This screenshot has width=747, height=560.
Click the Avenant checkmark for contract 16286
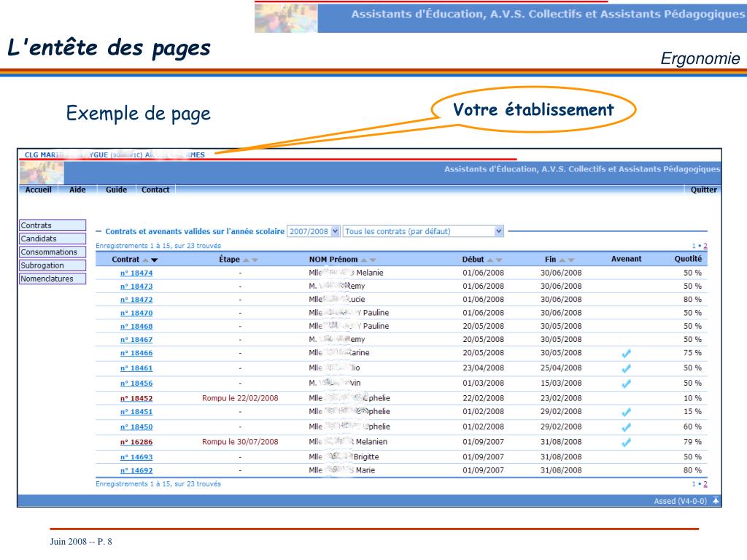coord(627,443)
